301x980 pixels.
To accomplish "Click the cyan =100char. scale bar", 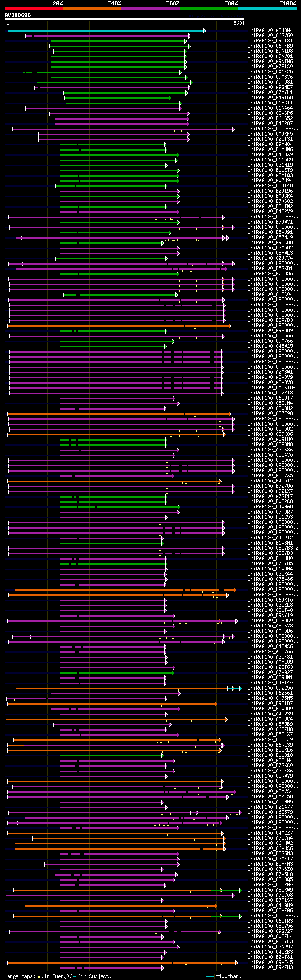I will point(210,976).
